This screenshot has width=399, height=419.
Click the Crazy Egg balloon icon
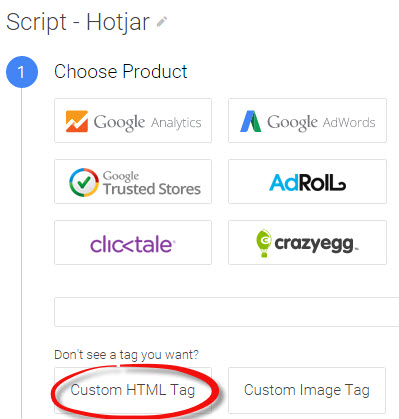pos(264,243)
